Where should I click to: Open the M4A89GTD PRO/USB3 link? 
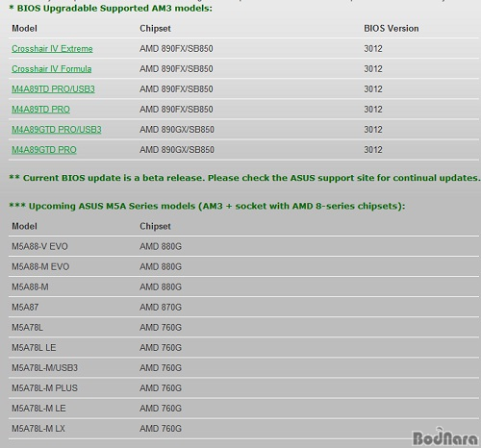point(57,130)
